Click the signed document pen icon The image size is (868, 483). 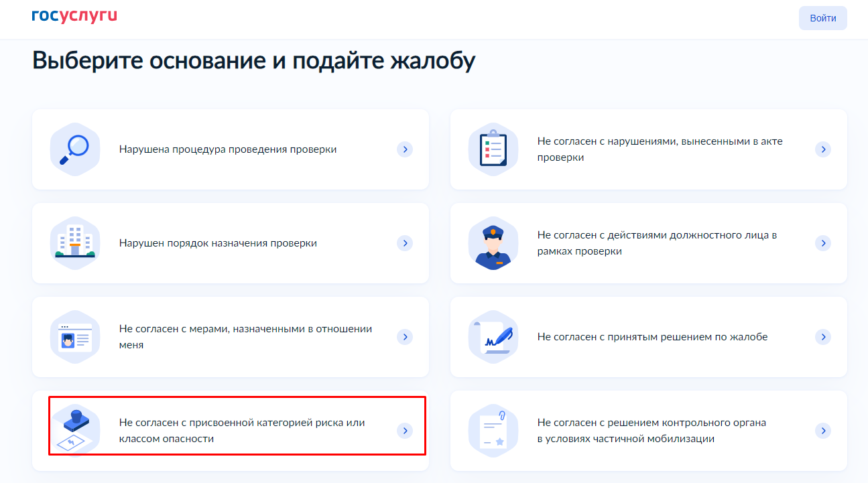(x=493, y=337)
